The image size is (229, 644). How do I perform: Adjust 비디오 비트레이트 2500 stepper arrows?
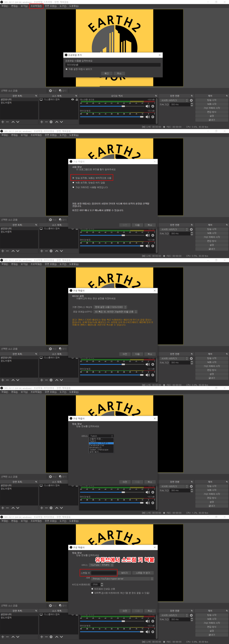tap(102, 584)
